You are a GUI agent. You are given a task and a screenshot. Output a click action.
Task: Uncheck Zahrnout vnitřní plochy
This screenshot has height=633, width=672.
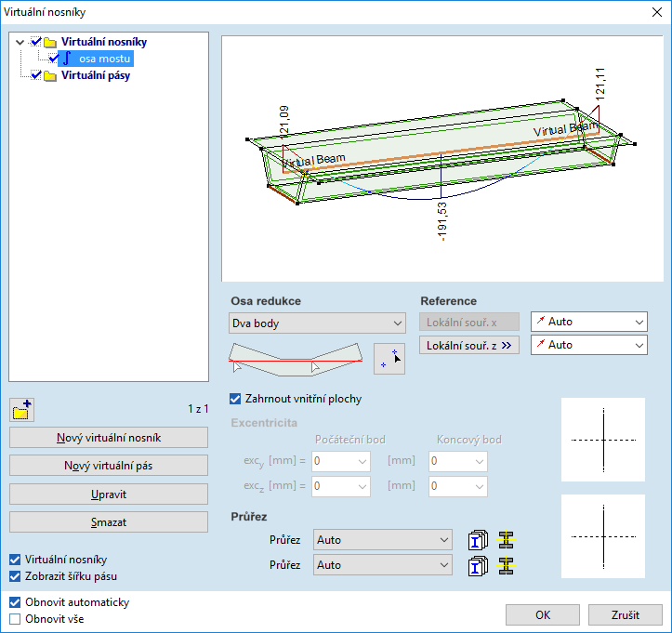click(x=235, y=399)
